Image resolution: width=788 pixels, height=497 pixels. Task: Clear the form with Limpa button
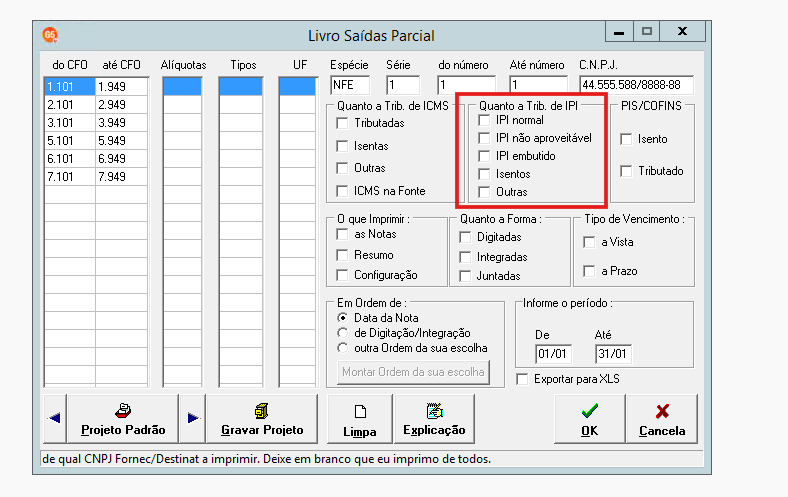click(x=360, y=418)
